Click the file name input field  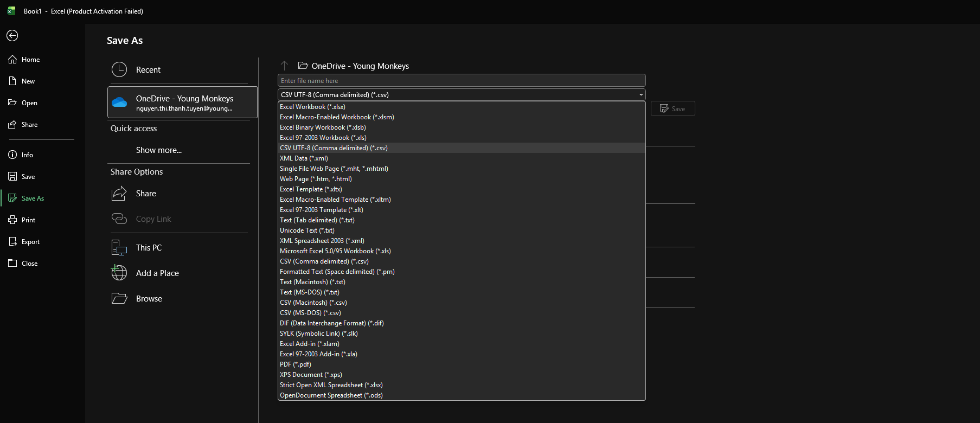[x=461, y=81]
